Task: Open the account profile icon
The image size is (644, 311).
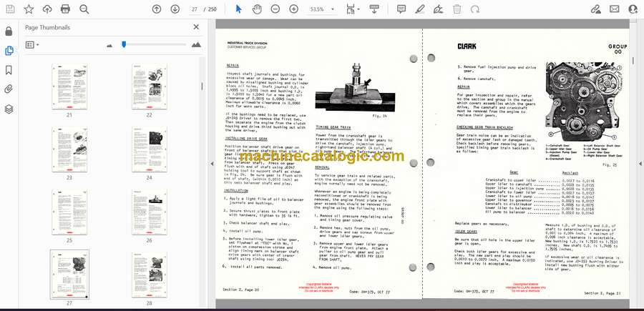Action: [633, 9]
